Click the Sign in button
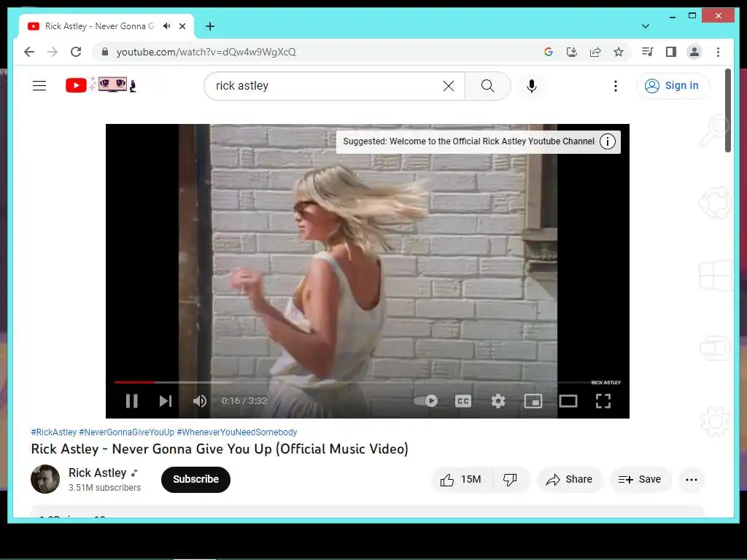 point(673,86)
